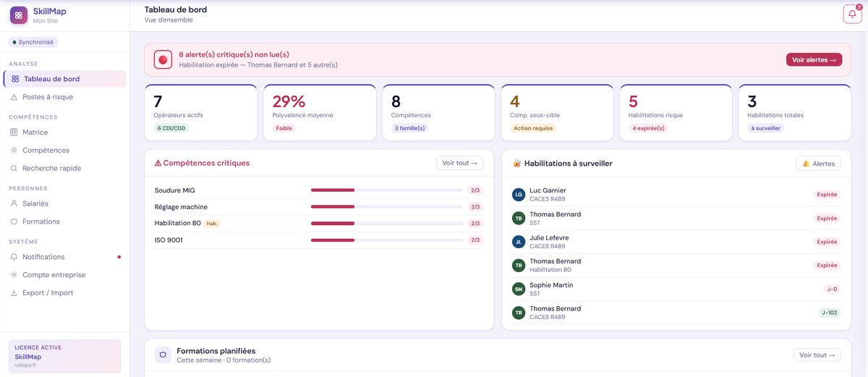Open Compte entreprise settings
Screen dimensions: 868x377
pyautogui.click(x=65, y=275)
